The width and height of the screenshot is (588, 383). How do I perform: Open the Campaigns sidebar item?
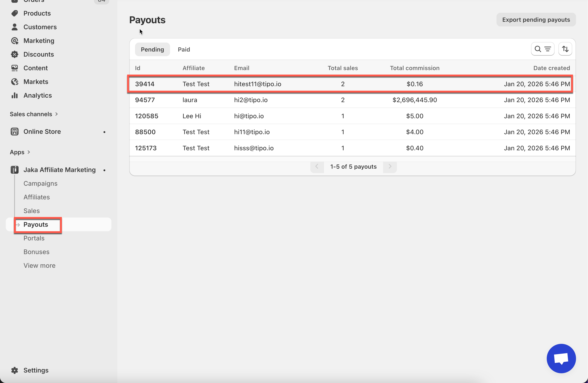40,183
